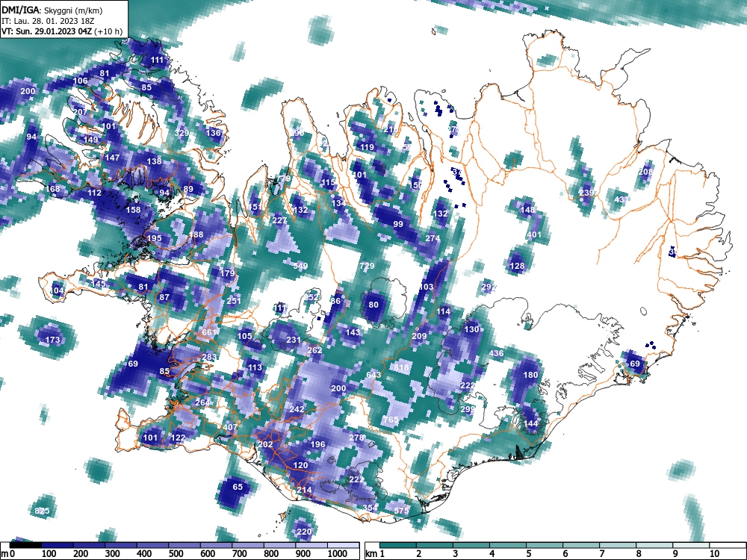
Task: Click the visibility value 825 over the sea
Action: point(43,511)
